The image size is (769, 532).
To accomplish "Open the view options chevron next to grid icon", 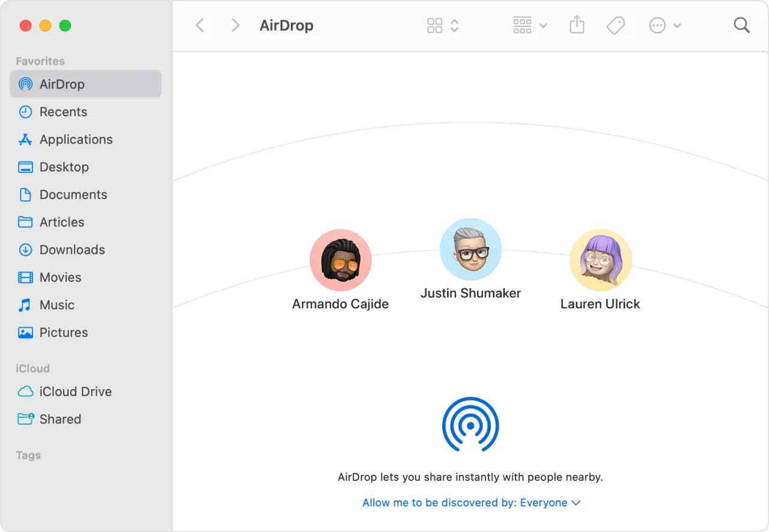I will (x=455, y=25).
